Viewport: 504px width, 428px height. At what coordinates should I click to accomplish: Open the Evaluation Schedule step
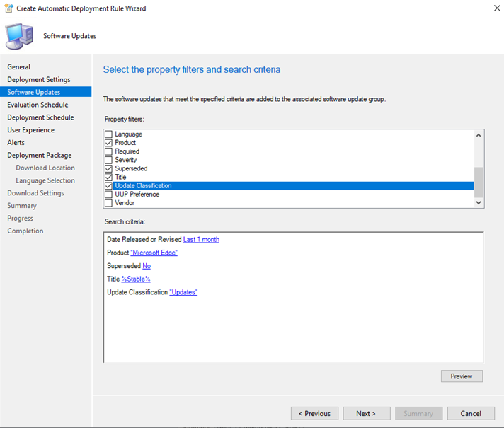coord(38,105)
